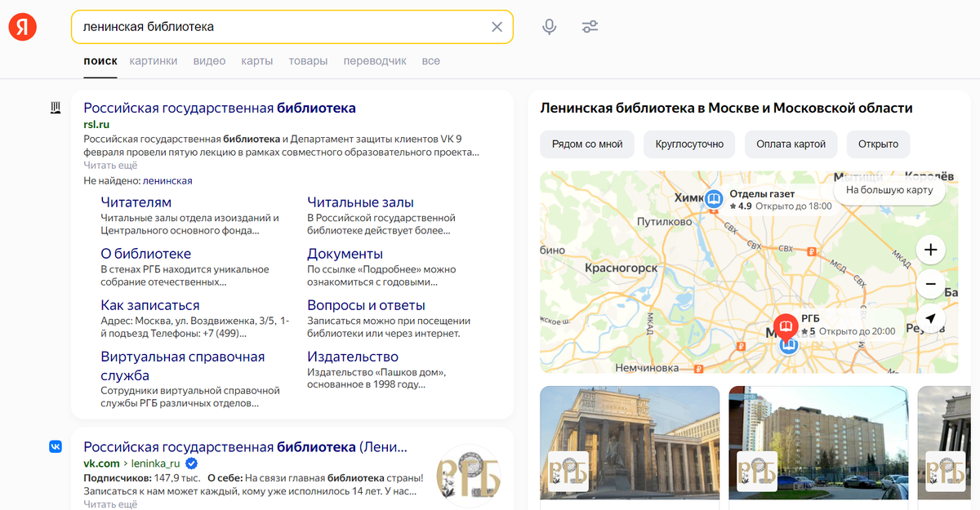The height and width of the screenshot is (510, 980).
Task: Expand first result with Читать ещё
Action: [110, 165]
